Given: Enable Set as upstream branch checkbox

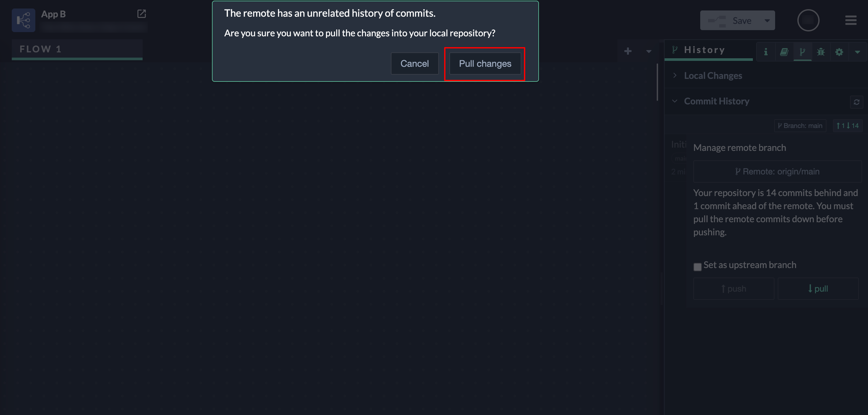Looking at the screenshot, I should tap(697, 267).
